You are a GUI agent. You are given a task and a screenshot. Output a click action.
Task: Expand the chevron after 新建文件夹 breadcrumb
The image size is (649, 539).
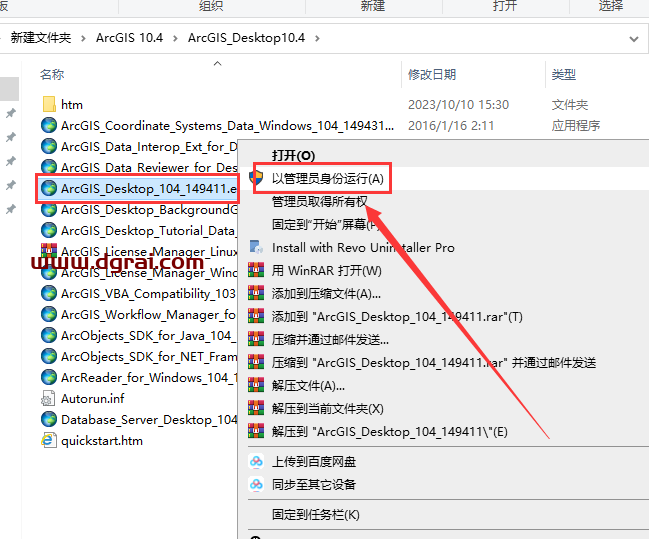coord(84,38)
